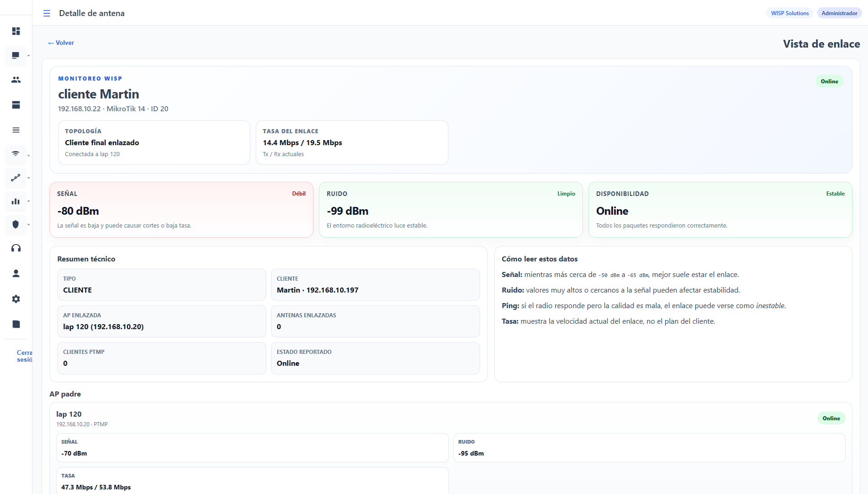
Task: Open the dashboard grid icon in sidebar
Action: (16, 31)
